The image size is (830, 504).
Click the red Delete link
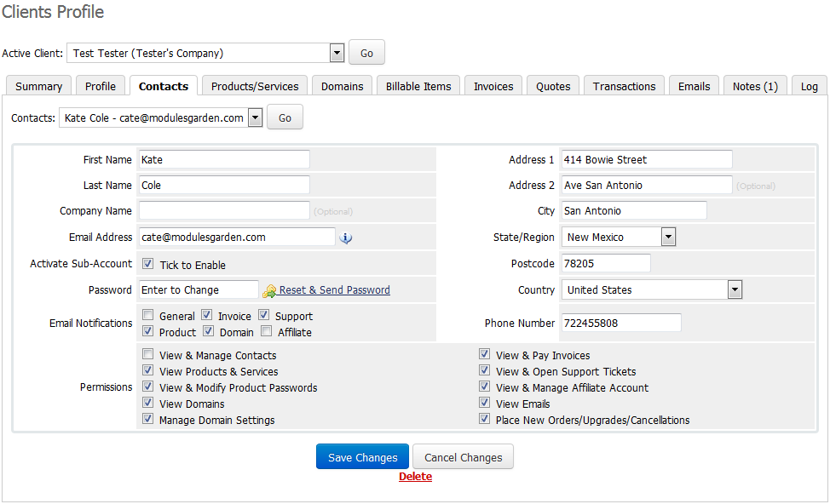pyautogui.click(x=416, y=477)
